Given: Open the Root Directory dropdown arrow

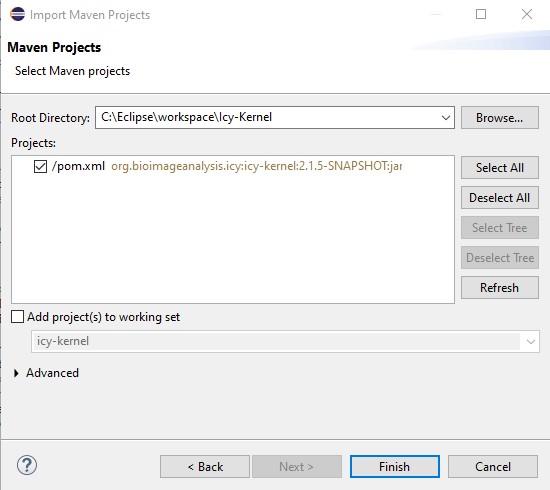Looking at the screenshot, I should (x=445, y=118).
